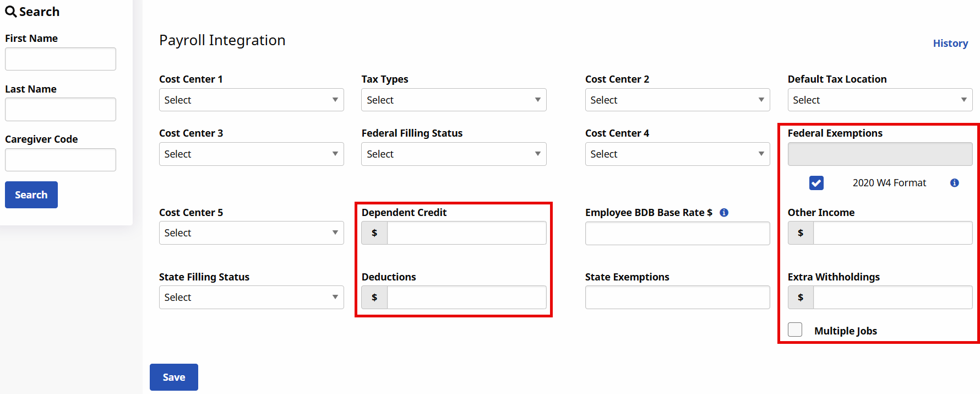Image resolution: width=980 pixels, height=394 pixels.
Task: Click the Search magnifier icon heading
Action: [10, 12]
